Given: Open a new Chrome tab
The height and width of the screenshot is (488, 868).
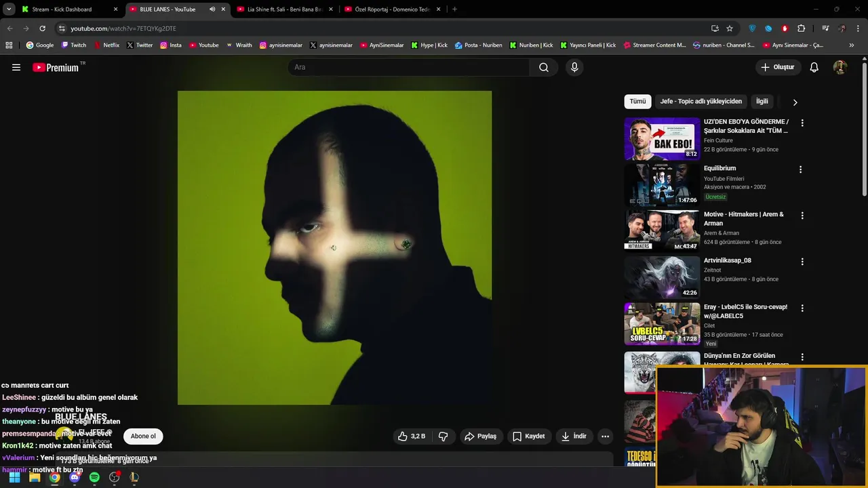Looking at the screenshot, I should (x=454, y=9).
